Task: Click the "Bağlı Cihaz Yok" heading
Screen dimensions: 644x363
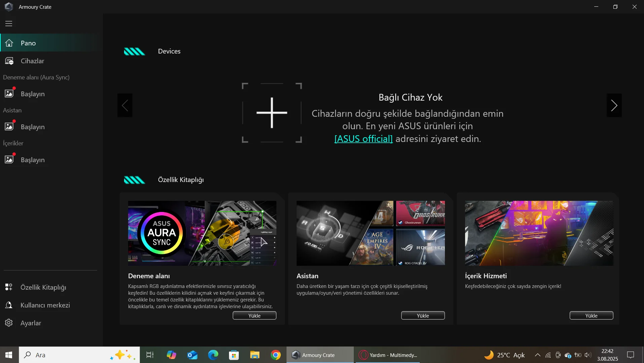Action: click(x=411, y=98)
